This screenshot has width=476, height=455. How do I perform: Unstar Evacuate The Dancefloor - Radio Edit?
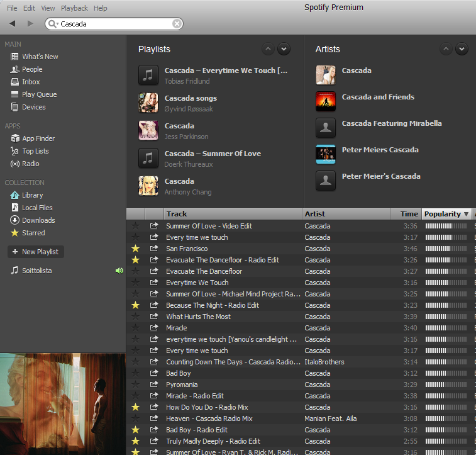135,260
